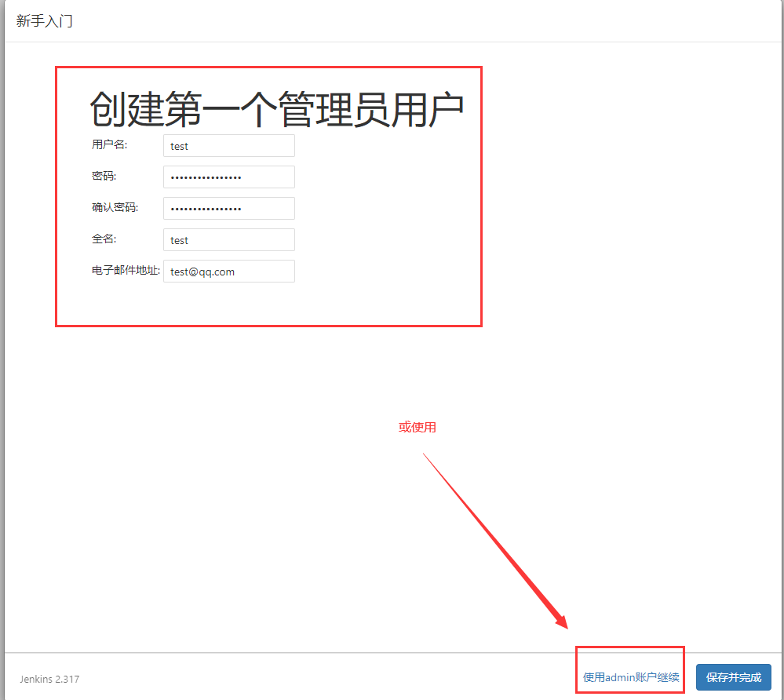Image resolution: width=784 pixels, height=700 pixels.
Task: Click the 新手入门 header title
Action: [45, 21]
